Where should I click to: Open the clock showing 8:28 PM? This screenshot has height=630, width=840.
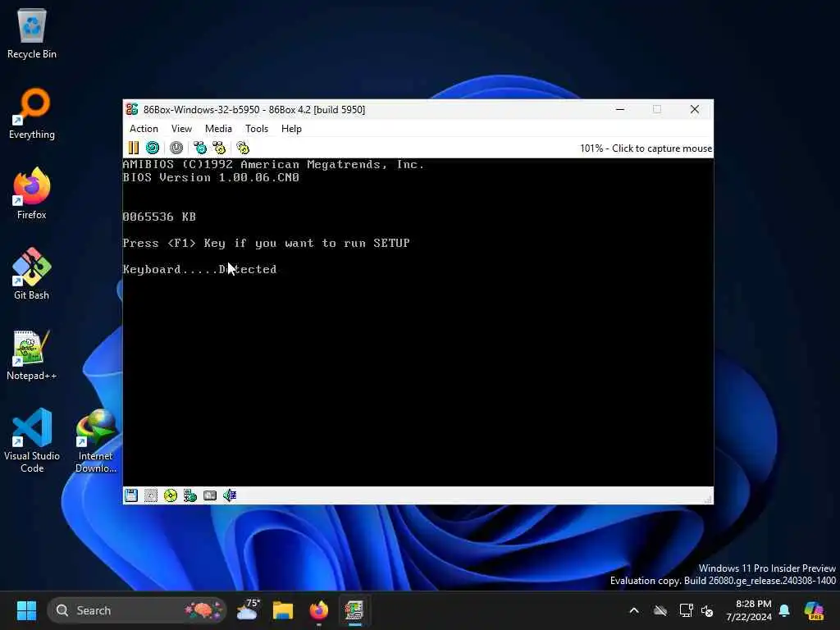tap(749, 610)
